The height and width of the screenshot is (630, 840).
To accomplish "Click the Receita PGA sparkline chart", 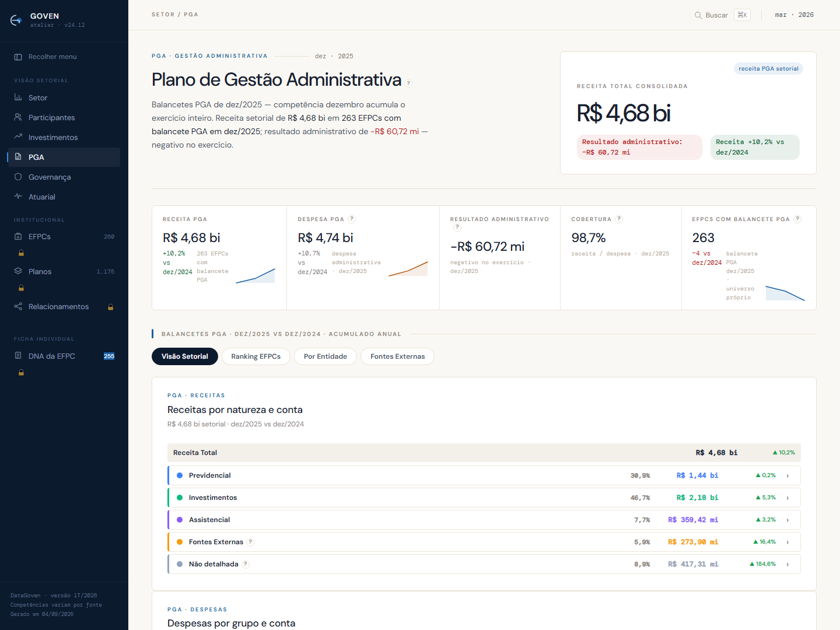I will click(x=256, y=275).
